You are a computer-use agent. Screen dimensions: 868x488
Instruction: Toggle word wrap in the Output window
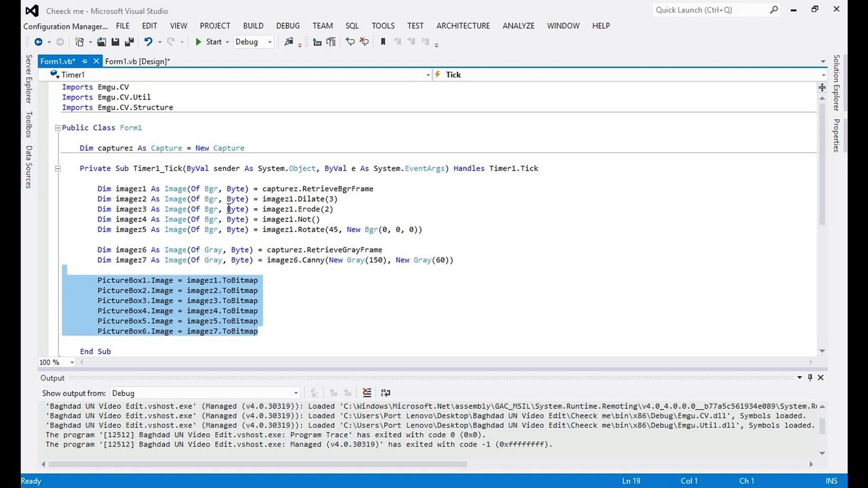385,392
